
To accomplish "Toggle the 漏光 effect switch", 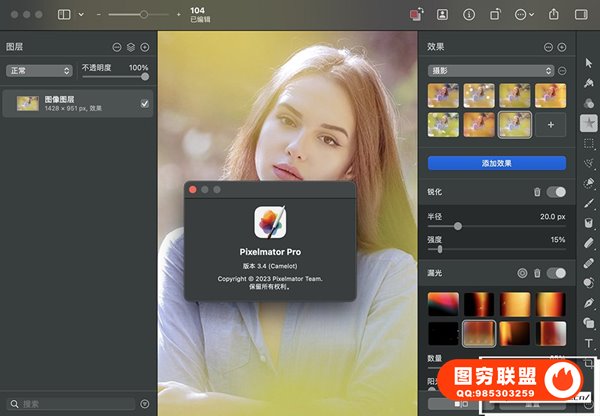I will [x=556, y=273].
